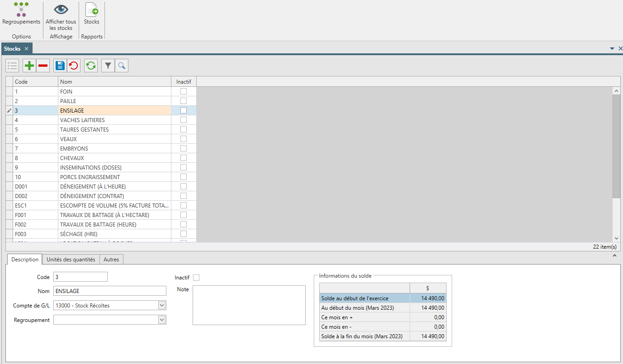
Task: Expand the Regroupement dropdown
Action: [162, 320]
